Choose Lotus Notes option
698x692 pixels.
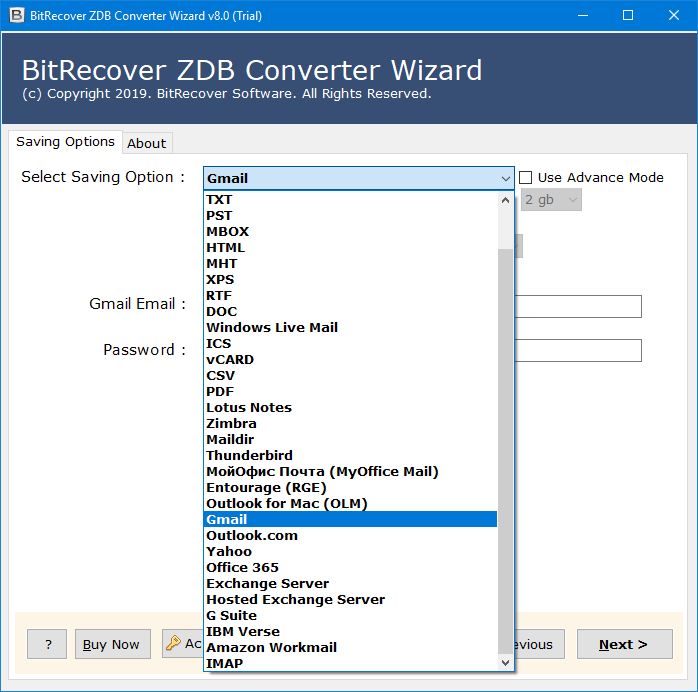[x=350, y=408]
